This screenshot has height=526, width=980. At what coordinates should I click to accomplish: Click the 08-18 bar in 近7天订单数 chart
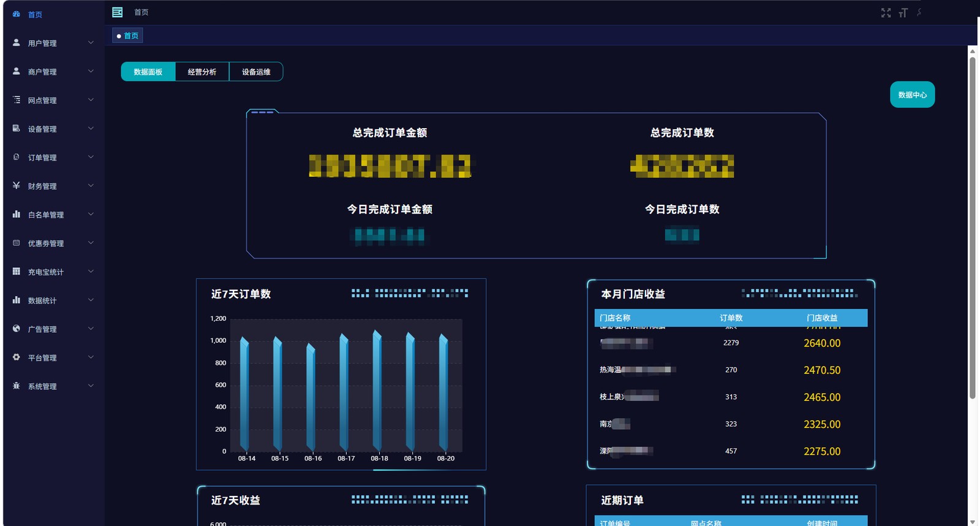pyautogui.click(x=377, y=391)
